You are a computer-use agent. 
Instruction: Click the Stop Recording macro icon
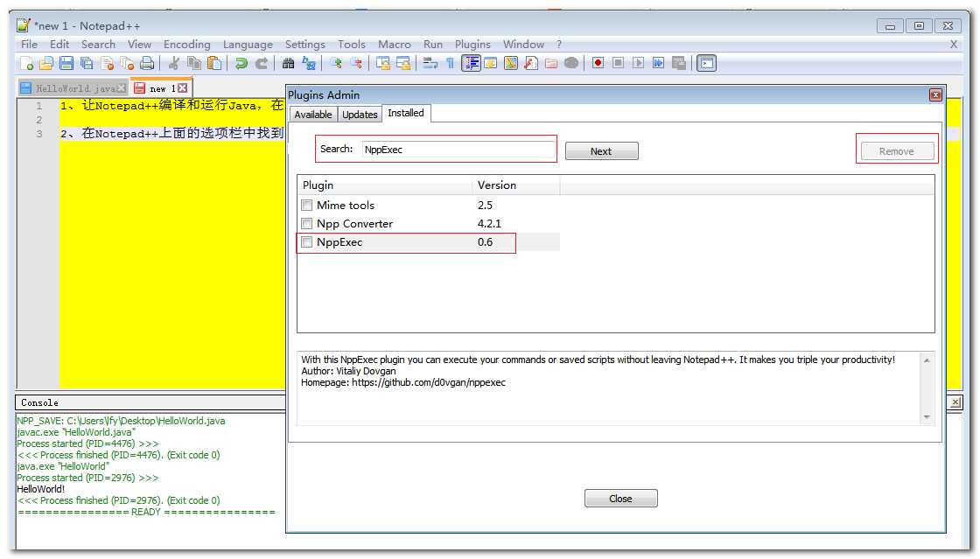tap(618, 63)
